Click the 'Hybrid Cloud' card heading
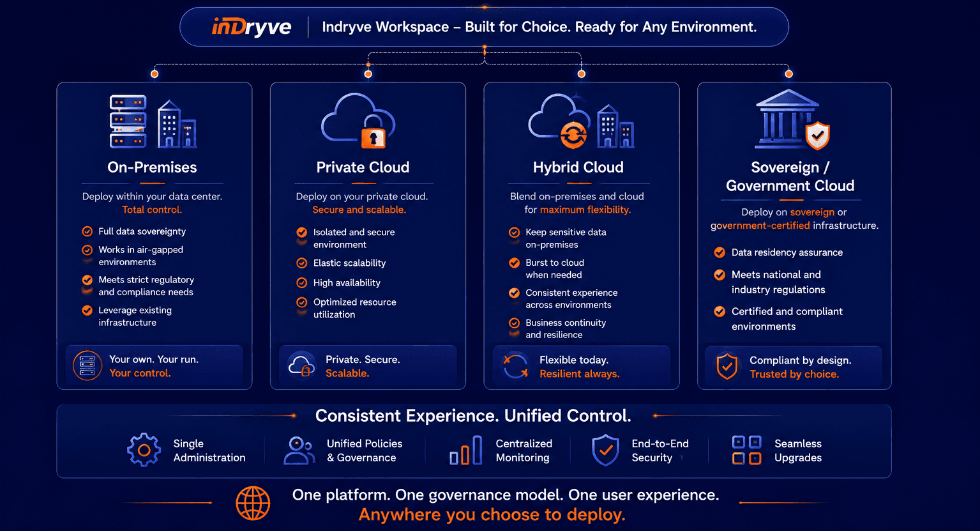This screenshot has height=531, width=980. (578, 167)
